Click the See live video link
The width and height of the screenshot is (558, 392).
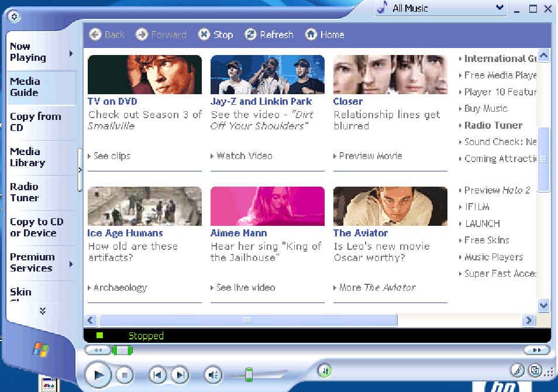click(x=246, y=288)
